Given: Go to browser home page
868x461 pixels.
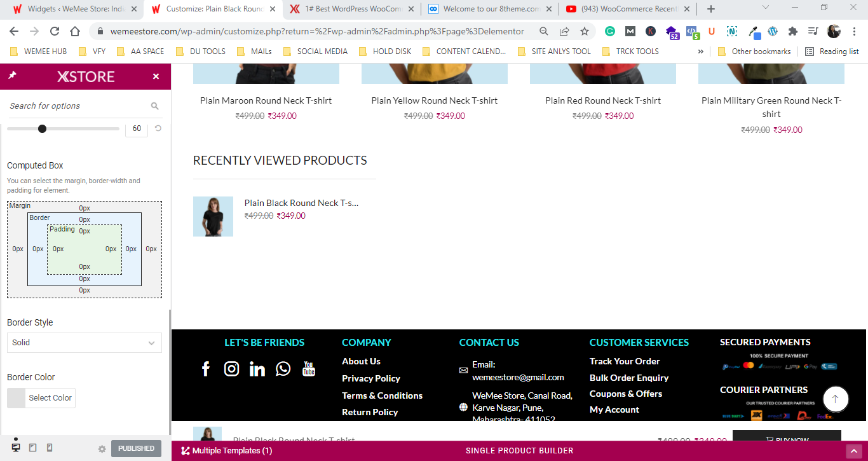Looking at the screenshot, I should click(75, 31).
